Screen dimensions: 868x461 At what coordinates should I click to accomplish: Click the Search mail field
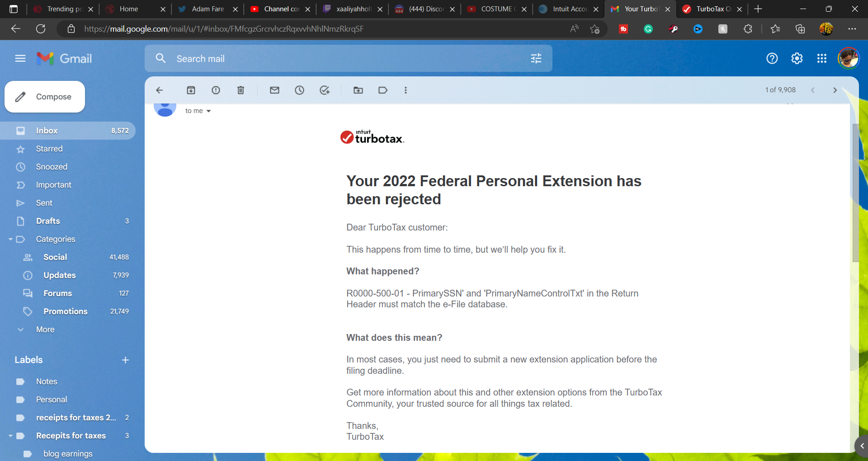[x=348, y=58]
